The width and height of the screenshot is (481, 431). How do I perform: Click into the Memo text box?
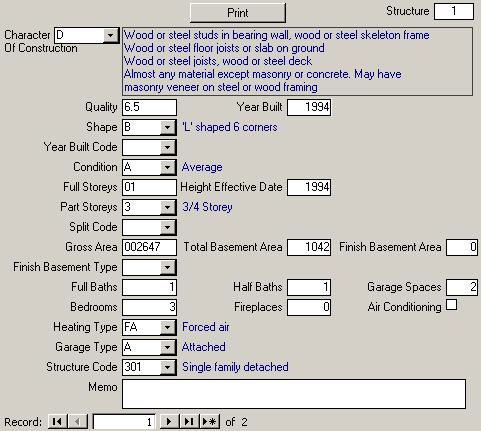[x=294, y=394]
